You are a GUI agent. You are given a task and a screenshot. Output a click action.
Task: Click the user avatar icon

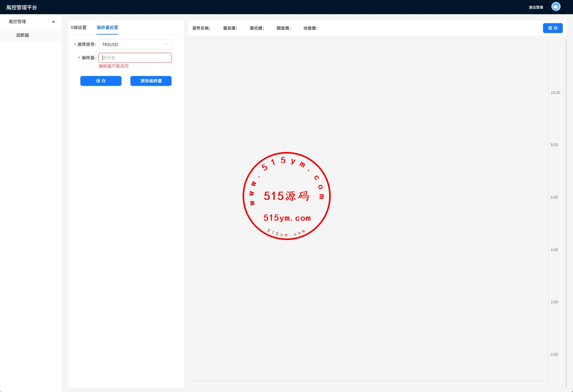click(x=556, y=7)
